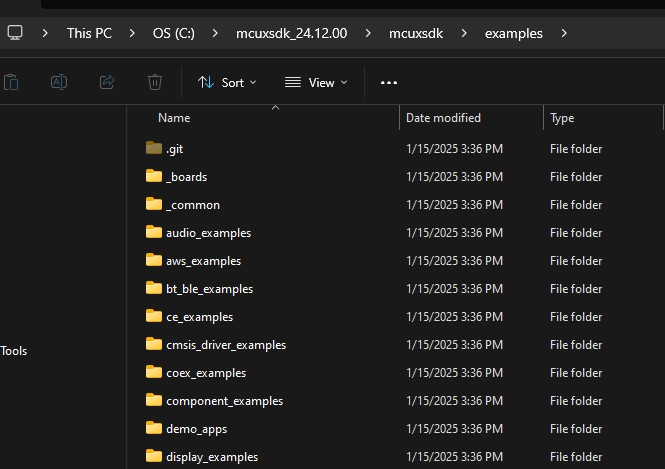Click the Share icon in toolbar
The width and height of the screenshot is (665, 469).
(107, 82)
